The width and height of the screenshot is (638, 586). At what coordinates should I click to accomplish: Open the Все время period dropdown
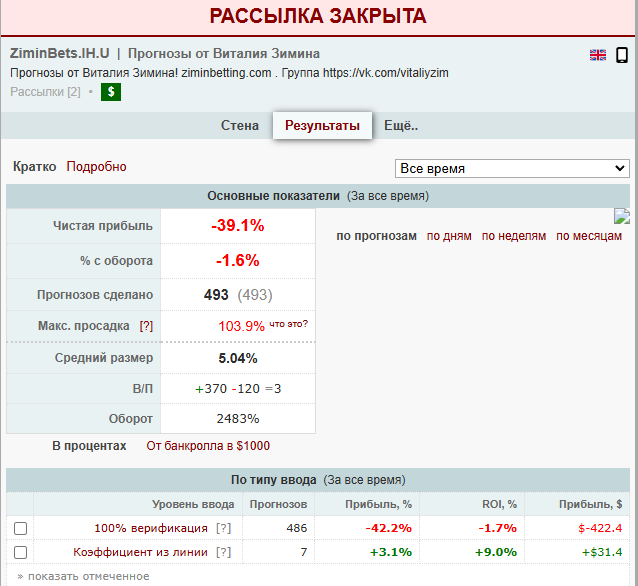click(x=512, y=168)
